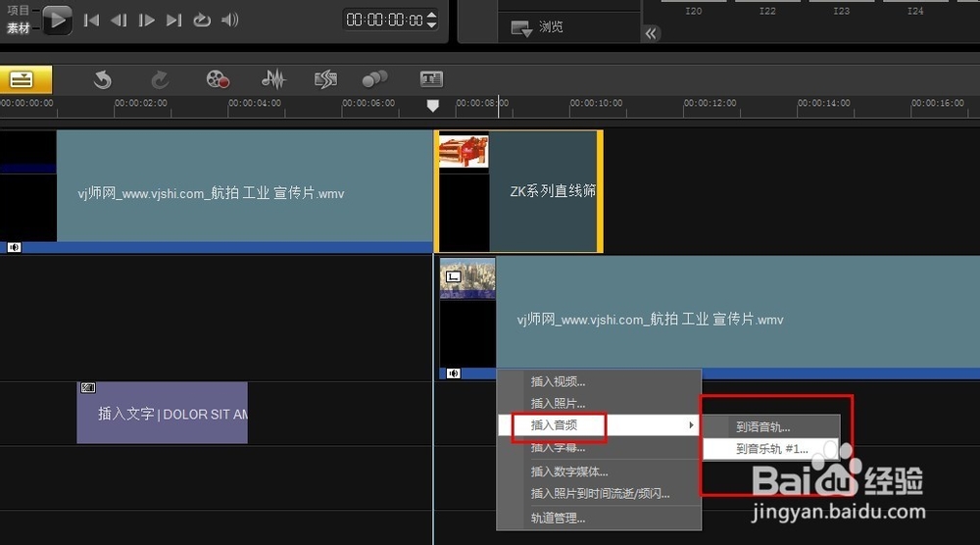Open the sound mixer waveform icon

[273, 79]
